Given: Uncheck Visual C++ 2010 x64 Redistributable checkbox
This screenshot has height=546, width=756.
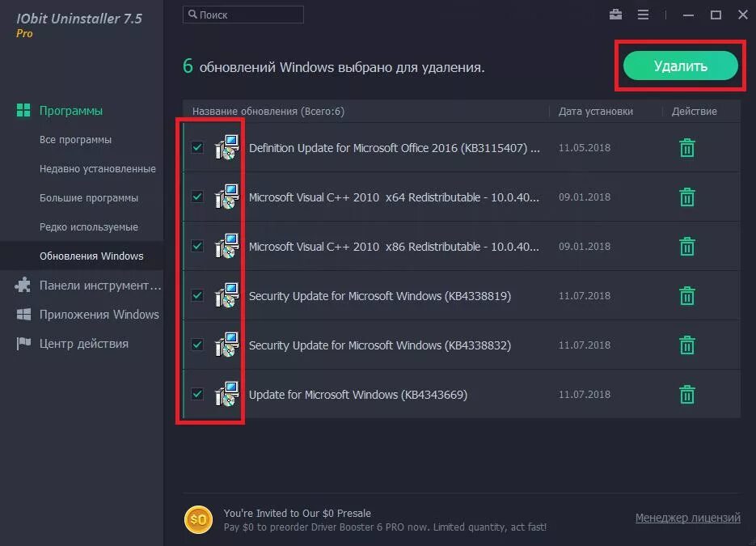Looking at the screenshot, I should click(x=197, y=197).
